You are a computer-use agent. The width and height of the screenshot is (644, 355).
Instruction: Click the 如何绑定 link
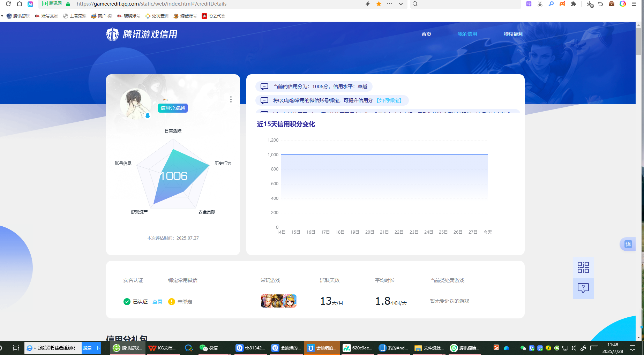(389, 100)
